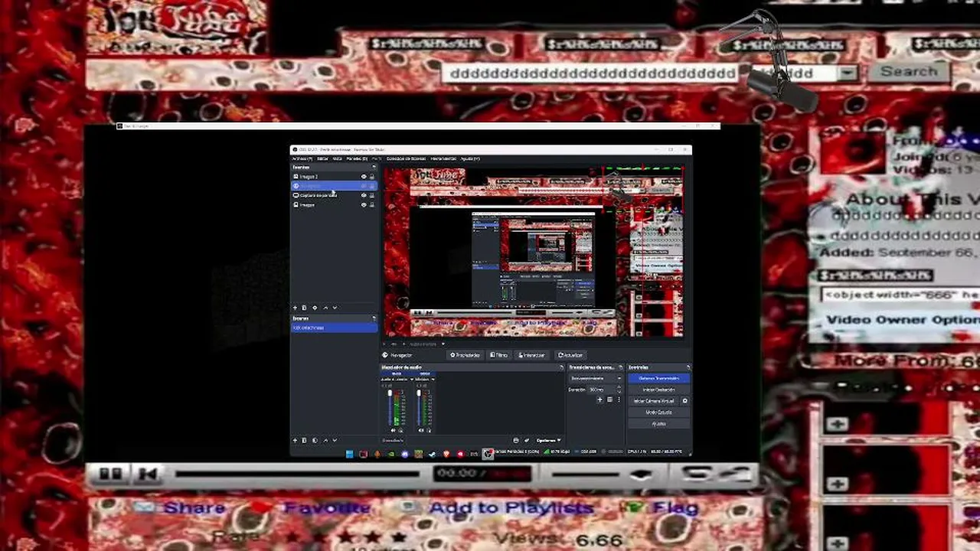Click the Actualizar button
980x551 pixels.
coord(570,355)
